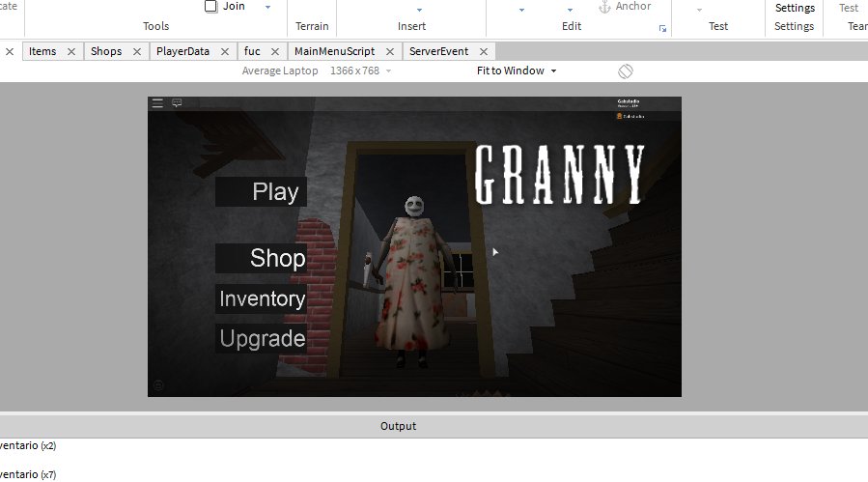Expand the dropdown arrow next to Join
Viewport: 868px width, 482px height.
[267, 7]
